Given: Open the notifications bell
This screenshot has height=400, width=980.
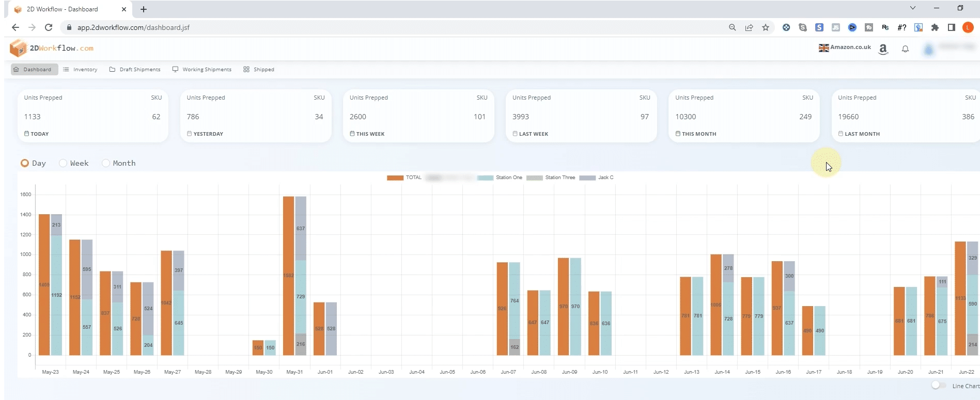Looking at the screenshot, I should [x=905, y=49].
